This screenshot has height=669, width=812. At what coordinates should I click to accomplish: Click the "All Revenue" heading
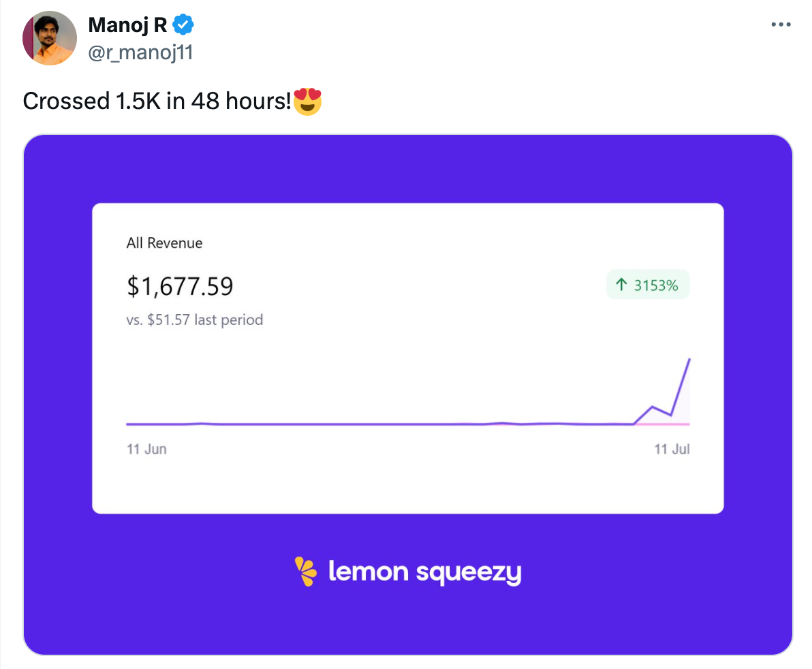click(164, 243)
